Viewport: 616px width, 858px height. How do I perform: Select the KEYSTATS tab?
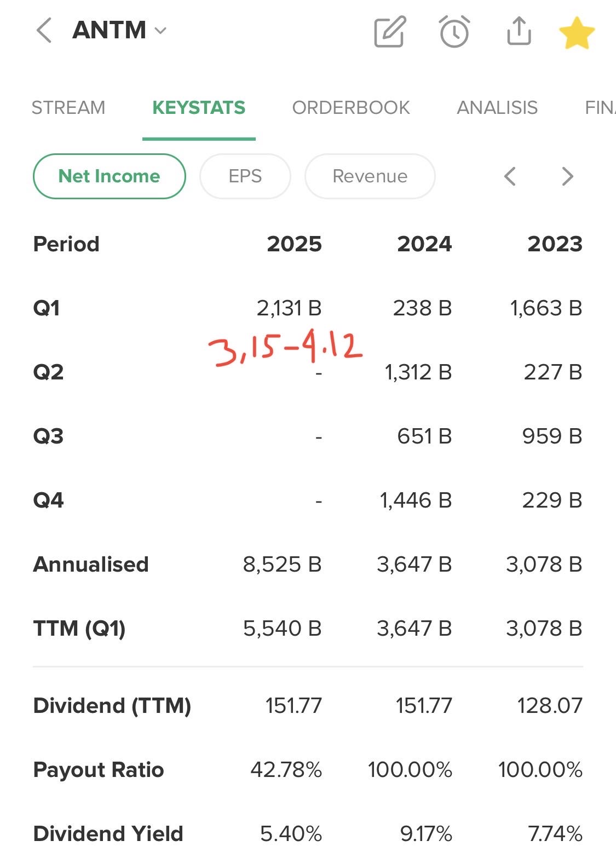pyautogui.click(x=199, y=108)
